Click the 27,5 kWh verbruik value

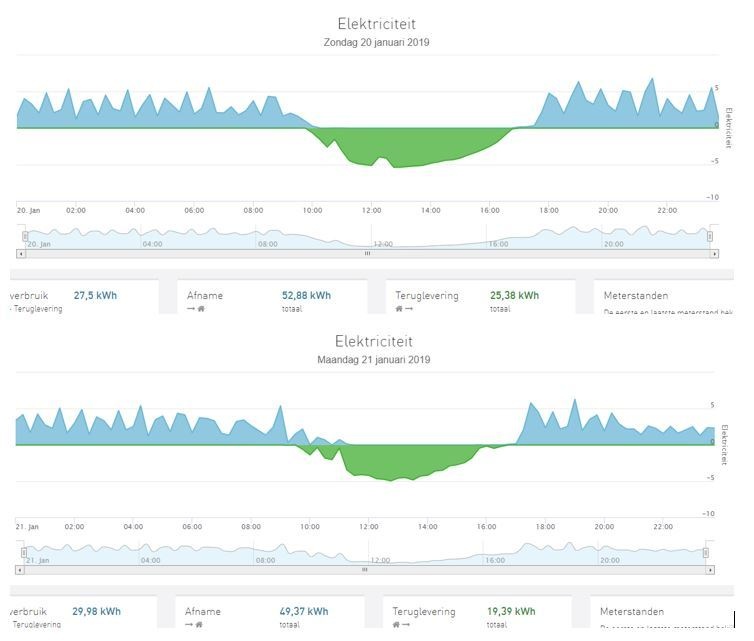[x=95, y=295]
